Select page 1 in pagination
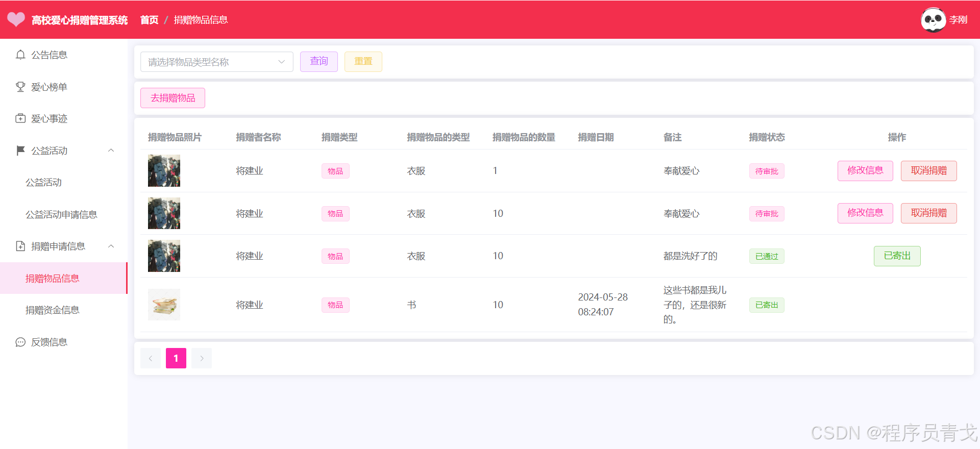Image resolution: width=980 pixels, height=449 pixels. (176, 358)
